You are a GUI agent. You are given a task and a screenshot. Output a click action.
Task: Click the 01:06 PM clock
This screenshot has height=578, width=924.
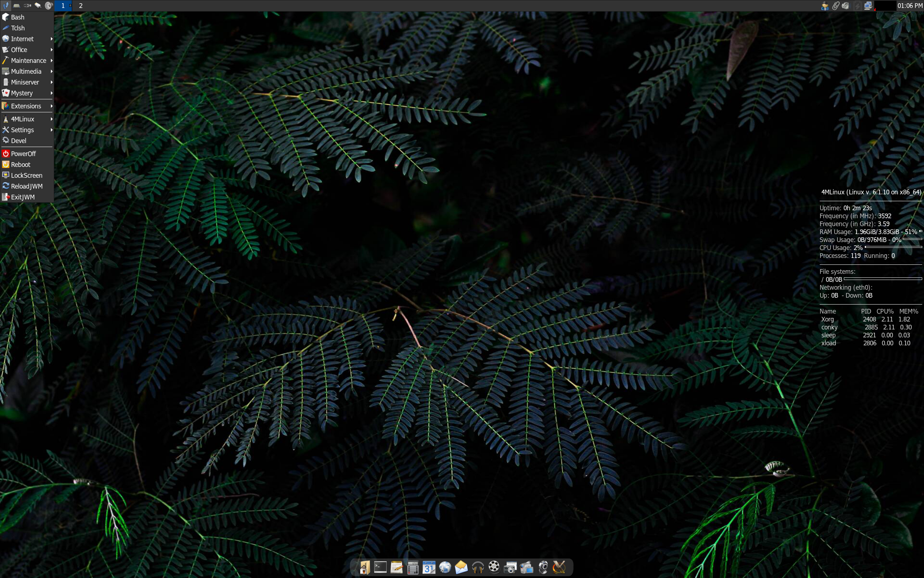click(x=910, y=6)
